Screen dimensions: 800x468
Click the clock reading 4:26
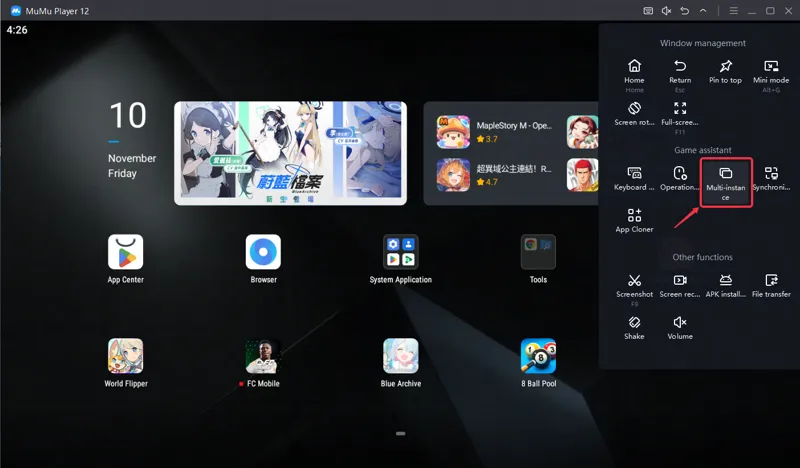coord(17,30)
